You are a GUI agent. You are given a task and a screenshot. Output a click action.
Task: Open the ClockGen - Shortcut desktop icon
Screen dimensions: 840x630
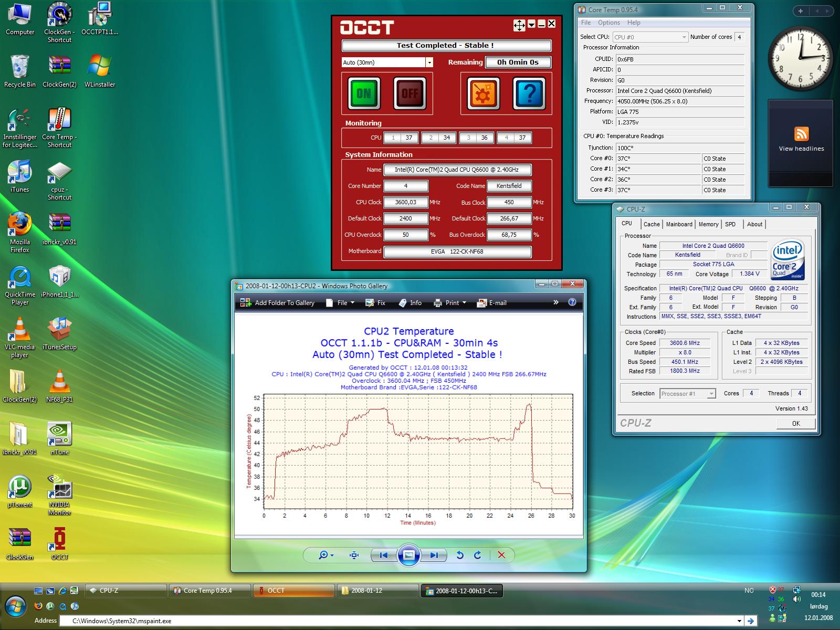point(59,22)
